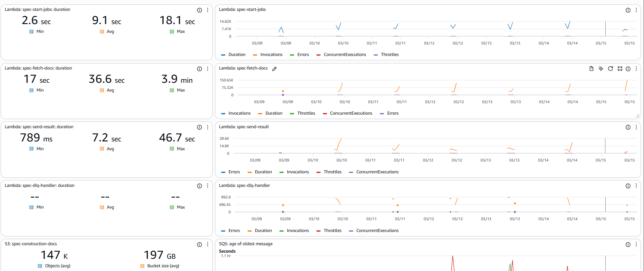Toggle Invocations in spec-dlq-handler graph legend
The height and width of the screenshot is (271, 644).
(x=294, y=231)
